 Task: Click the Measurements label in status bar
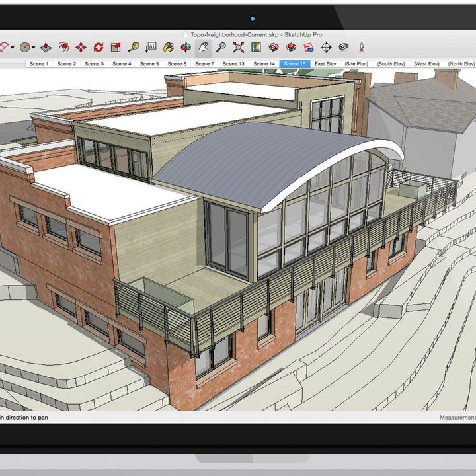[x=457, y=418]
